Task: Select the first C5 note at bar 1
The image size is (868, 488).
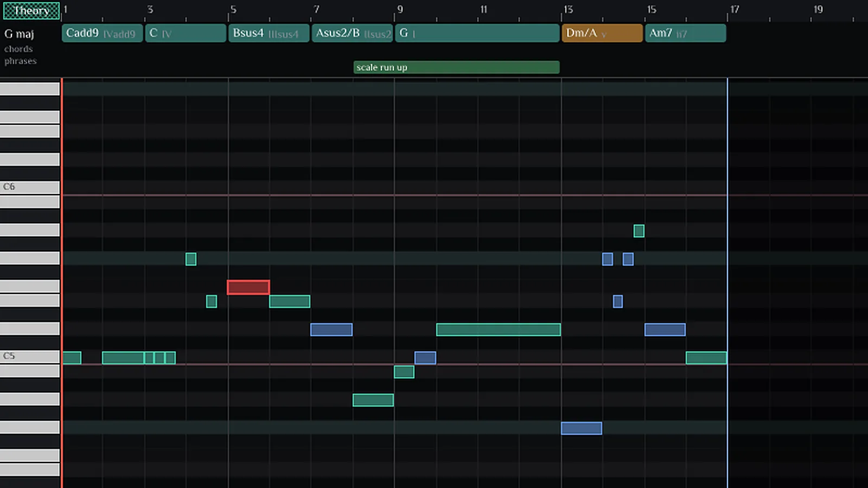Action: pos(72,357)
